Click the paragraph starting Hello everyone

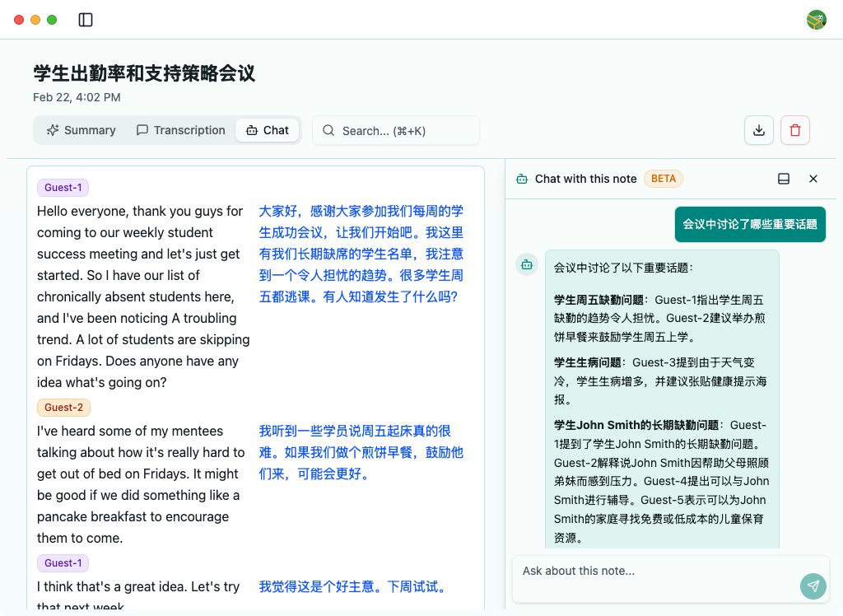[143, 296]
